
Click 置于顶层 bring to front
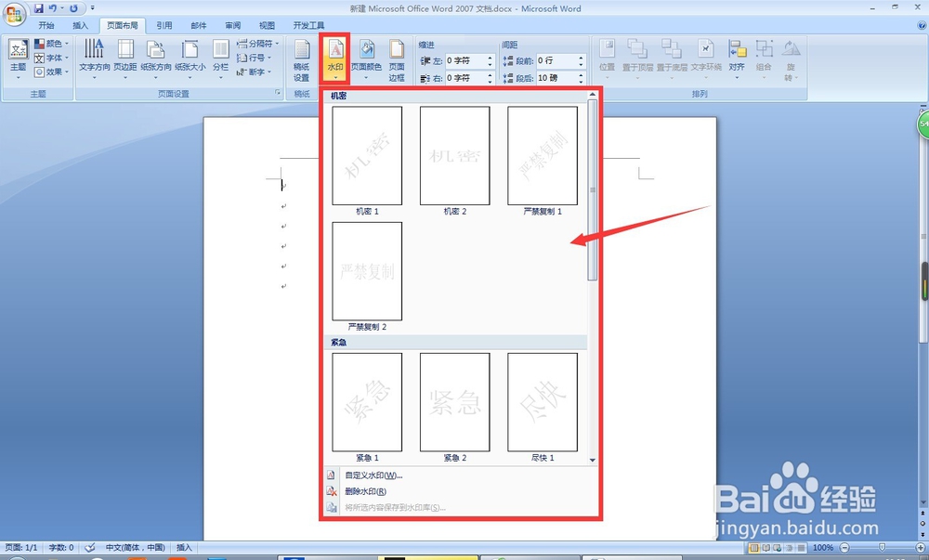tap(637, 59)
